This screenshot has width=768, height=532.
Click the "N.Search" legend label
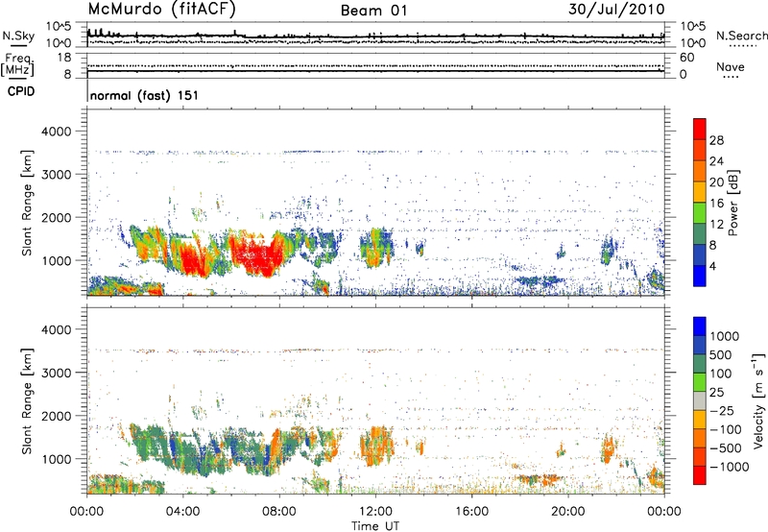tap(742, 36)
